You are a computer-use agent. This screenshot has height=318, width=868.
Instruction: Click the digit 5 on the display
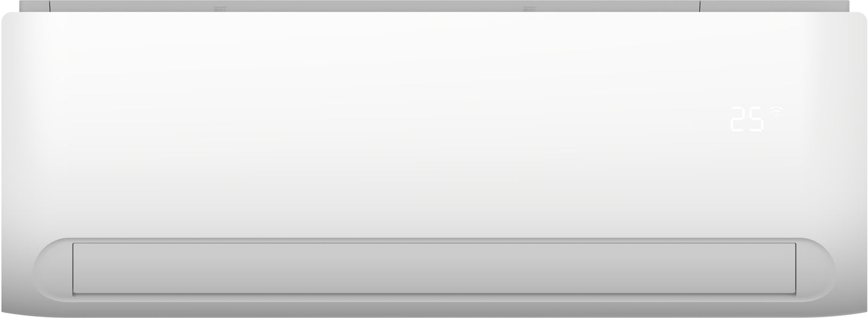(756, 119)
